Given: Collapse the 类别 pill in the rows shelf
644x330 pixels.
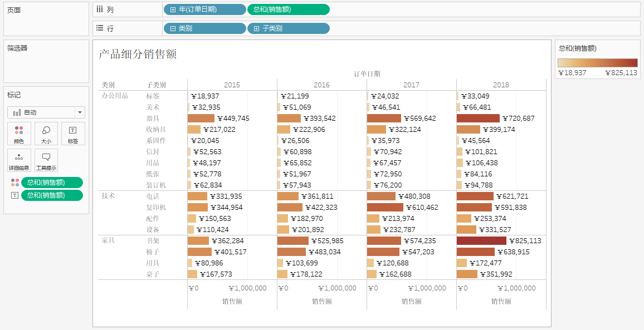Looking at the screenshot, I should [x=173, y=28].
